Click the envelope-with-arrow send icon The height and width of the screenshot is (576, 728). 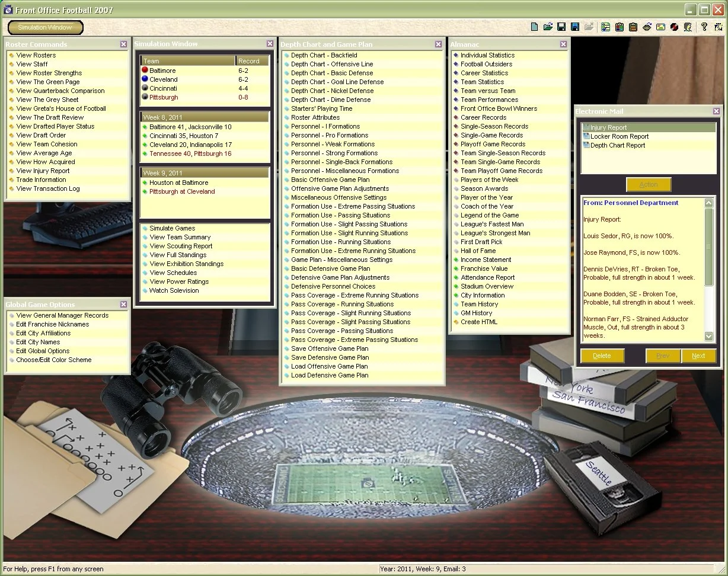pyautogui.click(x=647, y=26)
